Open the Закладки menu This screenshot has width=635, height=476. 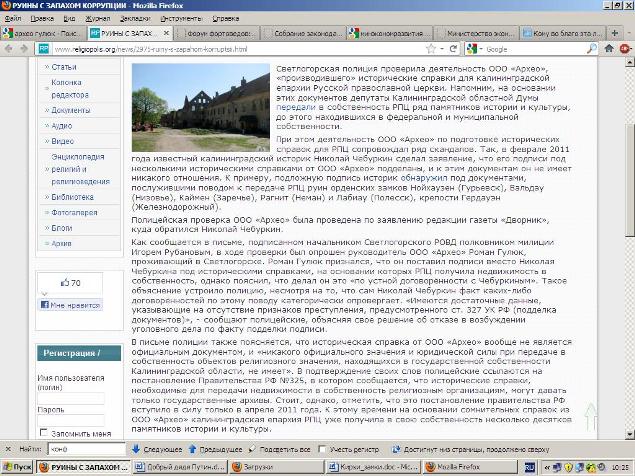pos(135,19)
